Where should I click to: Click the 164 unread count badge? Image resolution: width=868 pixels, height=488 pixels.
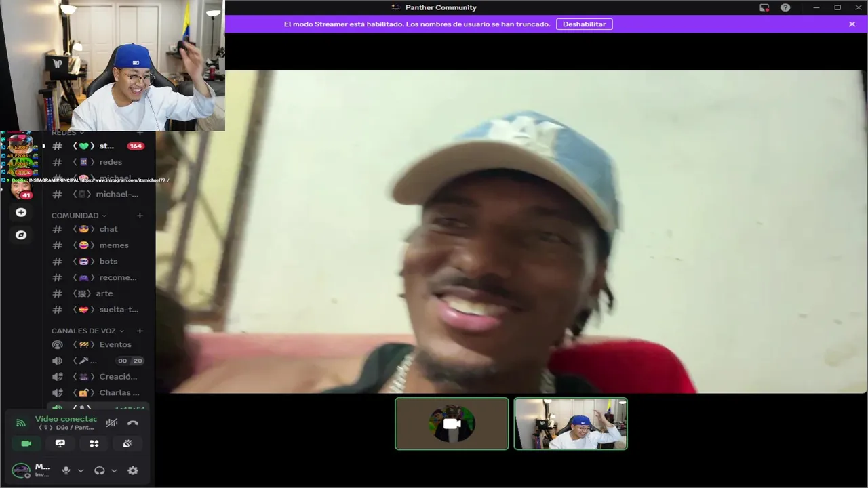point(136,146)
